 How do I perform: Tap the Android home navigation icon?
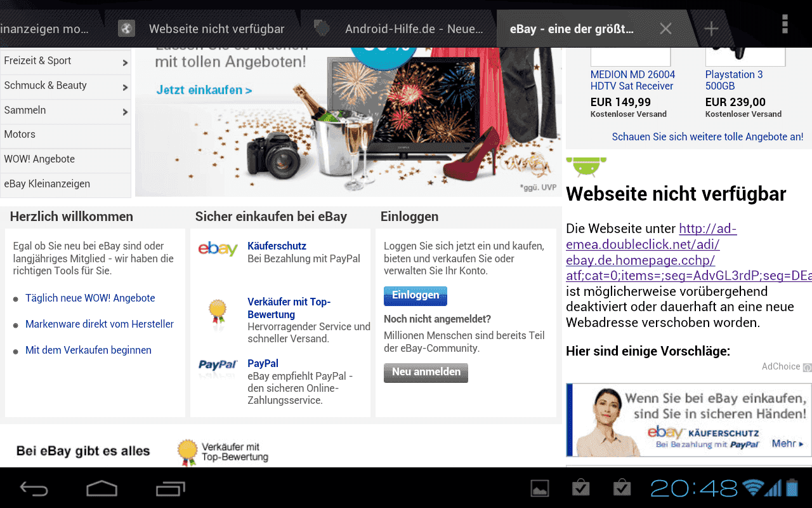[102, 488]
